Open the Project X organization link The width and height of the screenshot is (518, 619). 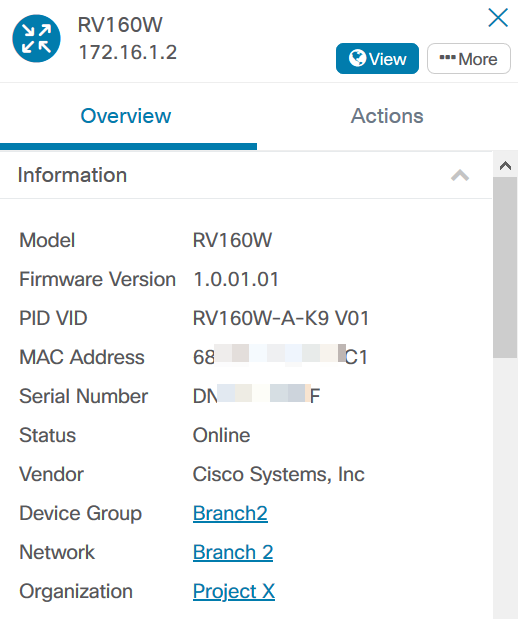234,591
